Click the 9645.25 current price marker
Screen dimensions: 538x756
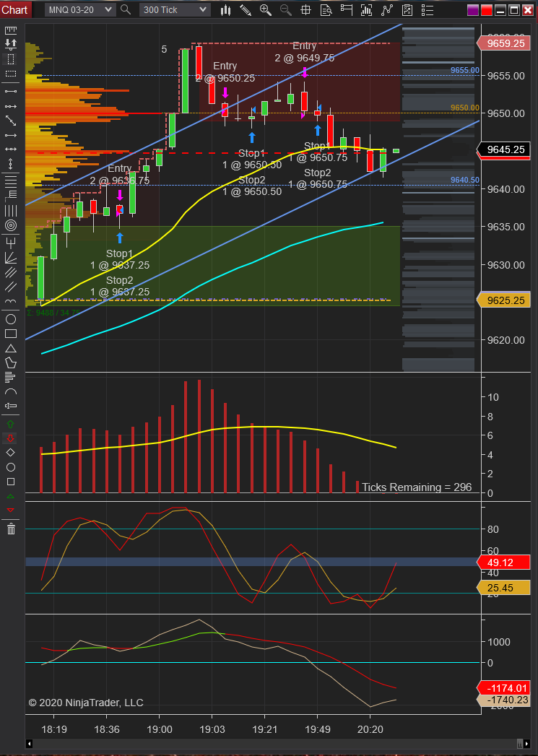point(503,149)
